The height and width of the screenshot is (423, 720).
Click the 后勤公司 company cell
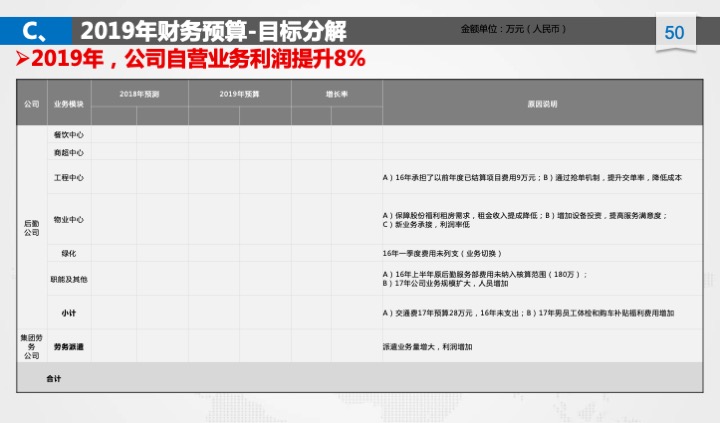(x=32, y=228)
